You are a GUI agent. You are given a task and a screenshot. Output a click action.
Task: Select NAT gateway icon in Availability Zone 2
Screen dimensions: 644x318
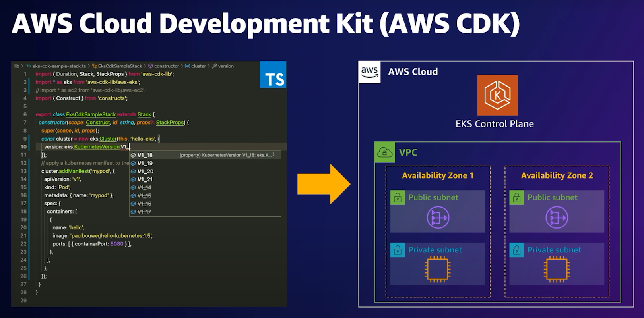pyautogui.click(x=557, y=218)
